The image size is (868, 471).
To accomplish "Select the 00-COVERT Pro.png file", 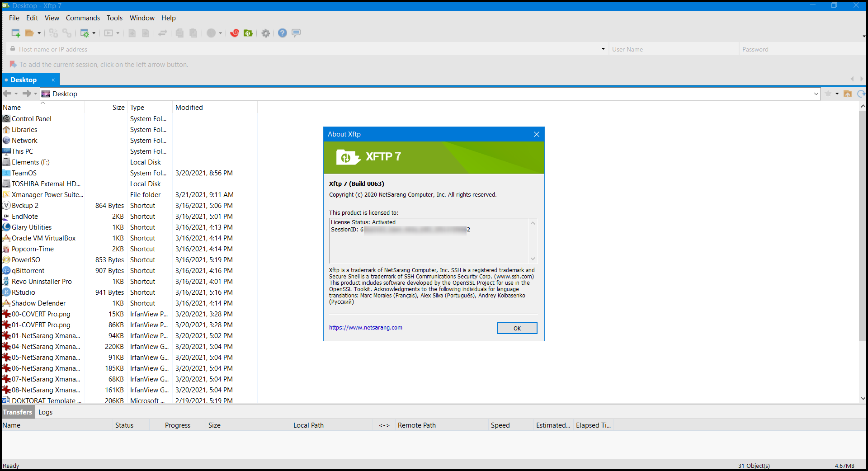I will (x=41, y=314).
